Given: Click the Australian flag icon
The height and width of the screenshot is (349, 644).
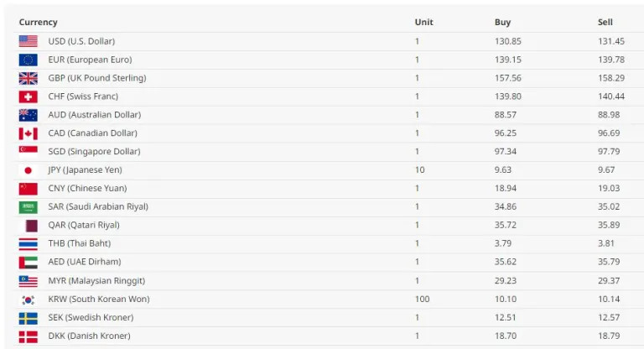Looking at the screenshot, I should 28,115.
